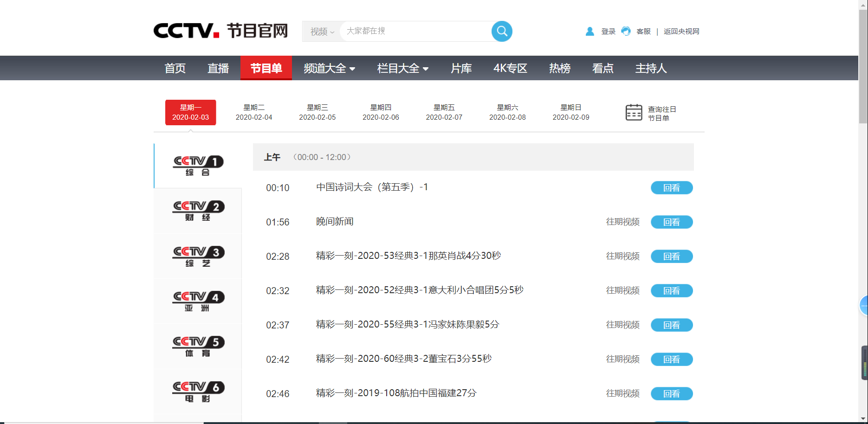Viewport: 868px width, 424px height.
Task: Open 热榜 in the navigation bar
Action: pyautogui.click(x=559, y=68)
